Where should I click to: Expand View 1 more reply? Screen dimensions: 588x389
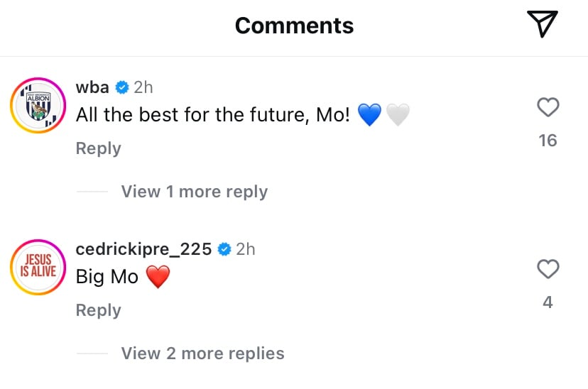pyautogui.click(x=195, y=192)
